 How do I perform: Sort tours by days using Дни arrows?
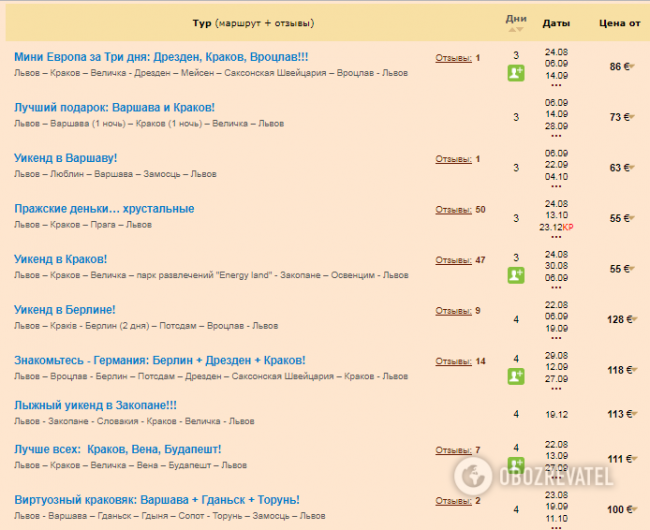[516, 30]
